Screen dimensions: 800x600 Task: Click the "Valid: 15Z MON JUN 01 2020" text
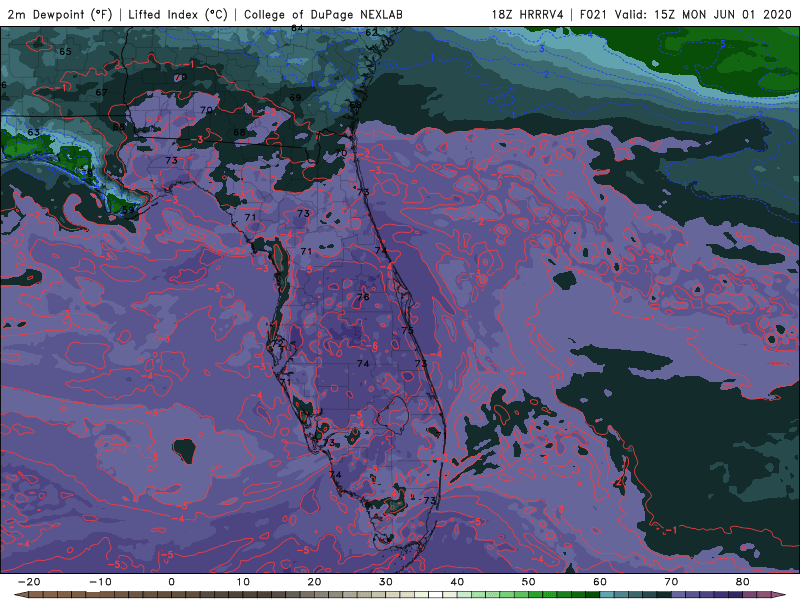point(703,15)
